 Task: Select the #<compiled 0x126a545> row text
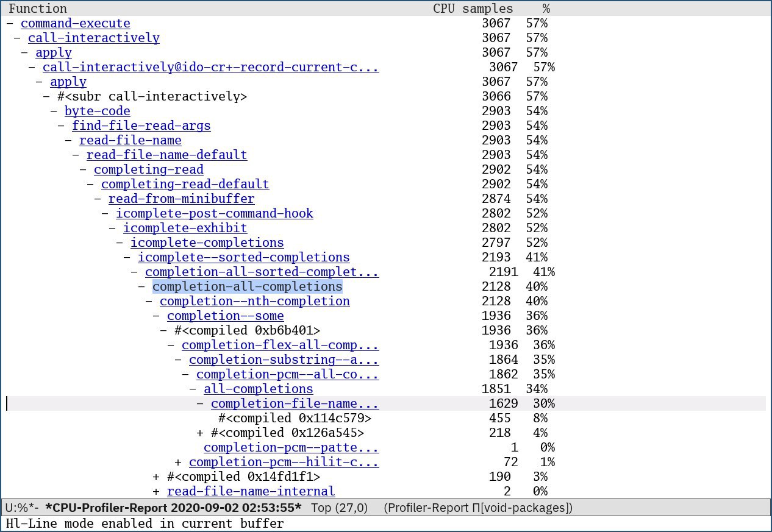click(x=288, y=433)
